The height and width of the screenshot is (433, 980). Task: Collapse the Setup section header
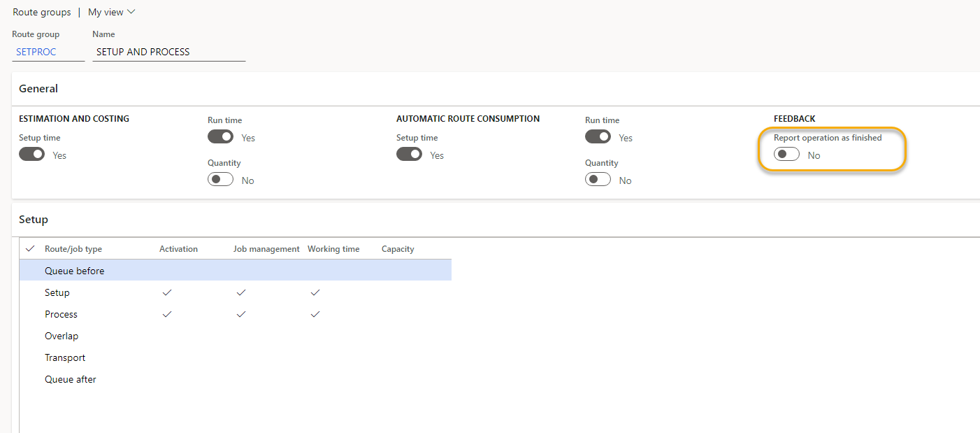point(34,220)
